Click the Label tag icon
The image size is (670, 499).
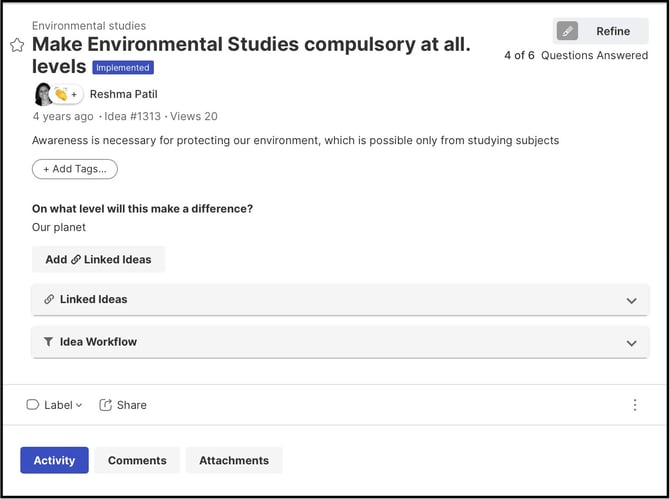[33, 405]
